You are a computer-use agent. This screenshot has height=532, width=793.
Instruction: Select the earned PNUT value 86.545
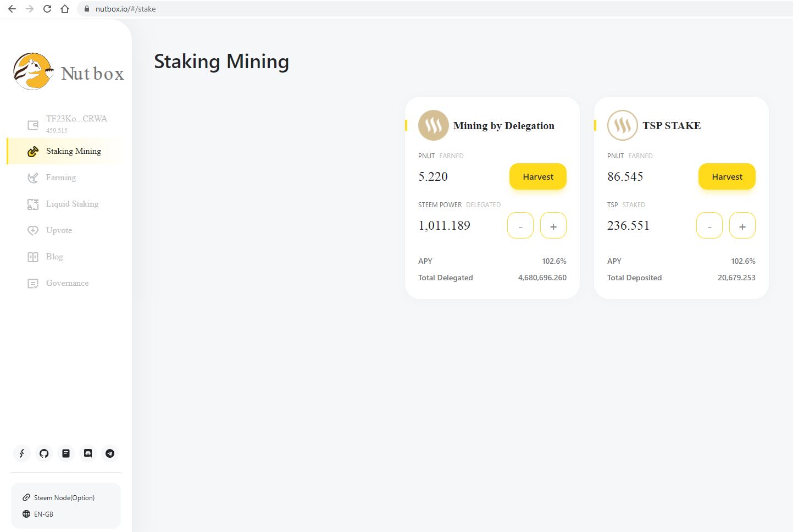tap(625, 176)
